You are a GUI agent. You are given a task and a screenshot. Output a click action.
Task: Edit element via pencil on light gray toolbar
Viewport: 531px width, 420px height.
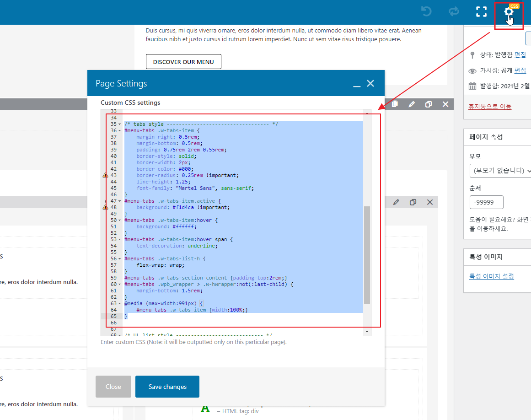tap(396, 202)
